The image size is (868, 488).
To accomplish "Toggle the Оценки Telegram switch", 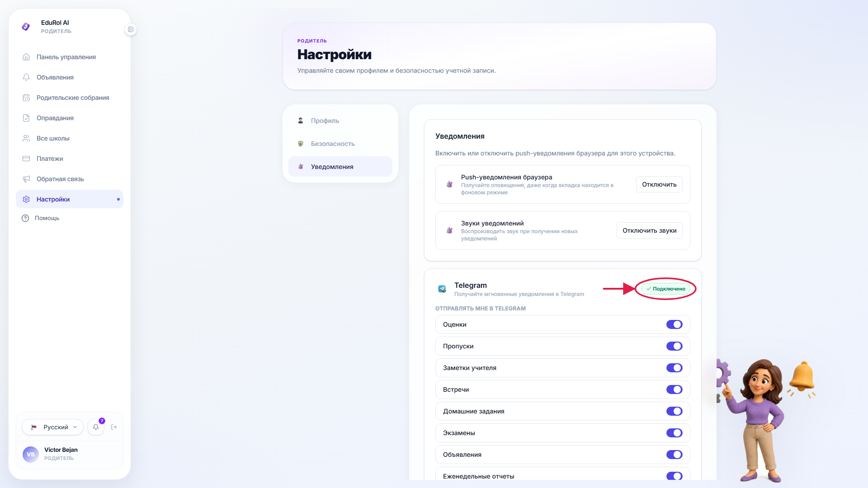I will pyautogui.click(x=674, y=324).
